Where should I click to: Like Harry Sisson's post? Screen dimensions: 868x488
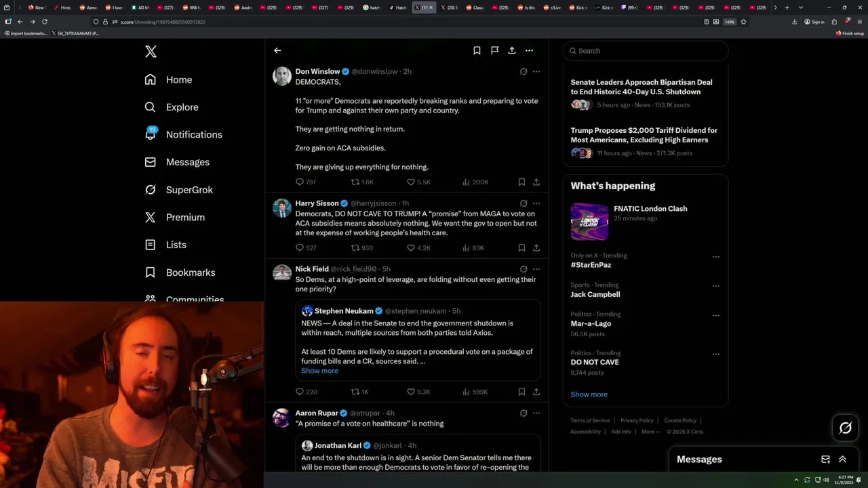410,247
